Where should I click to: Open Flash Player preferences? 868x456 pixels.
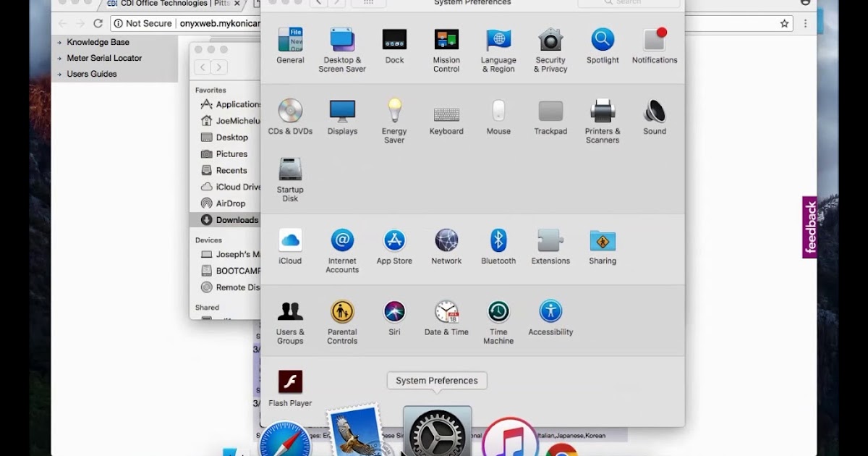click(290, 389)
